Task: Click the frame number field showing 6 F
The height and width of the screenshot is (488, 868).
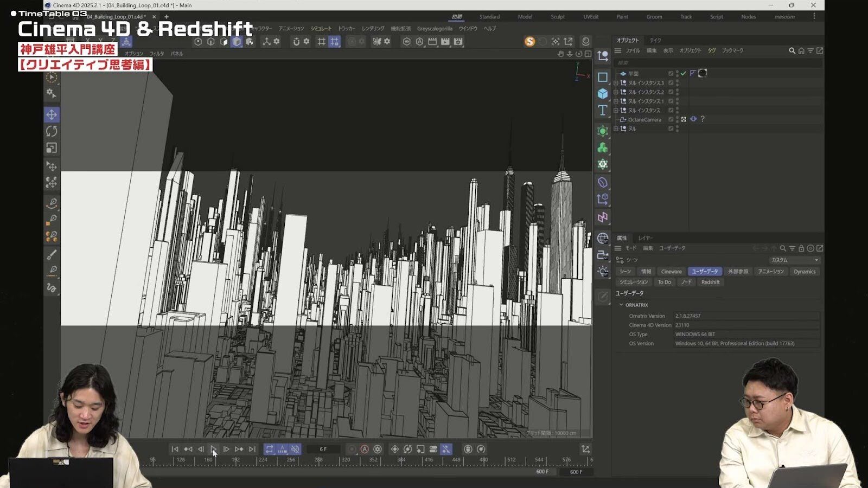Action: click(x=323, y=449)
